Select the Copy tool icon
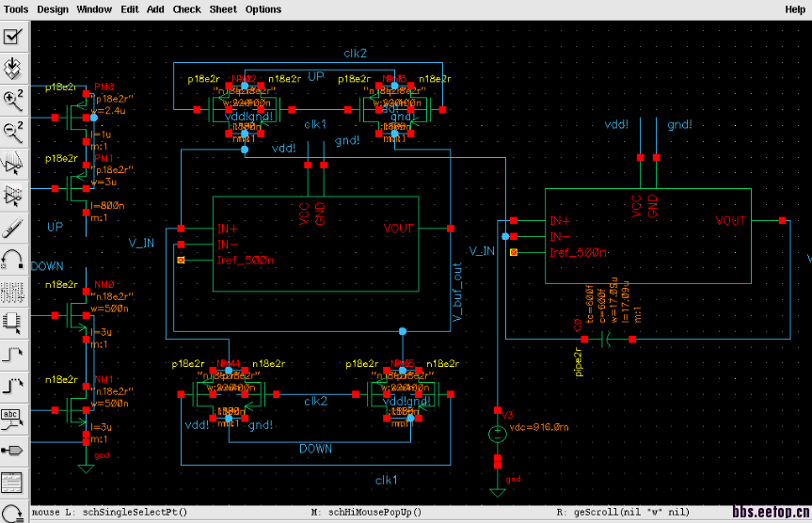Viewport: 812px width, 523px height. click(x=13, y=196)
